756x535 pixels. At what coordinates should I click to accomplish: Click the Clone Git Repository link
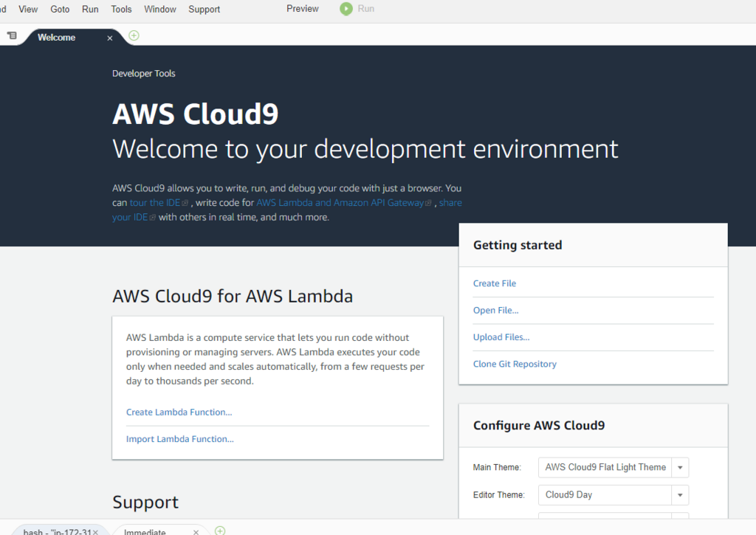[x=515, y=364]
